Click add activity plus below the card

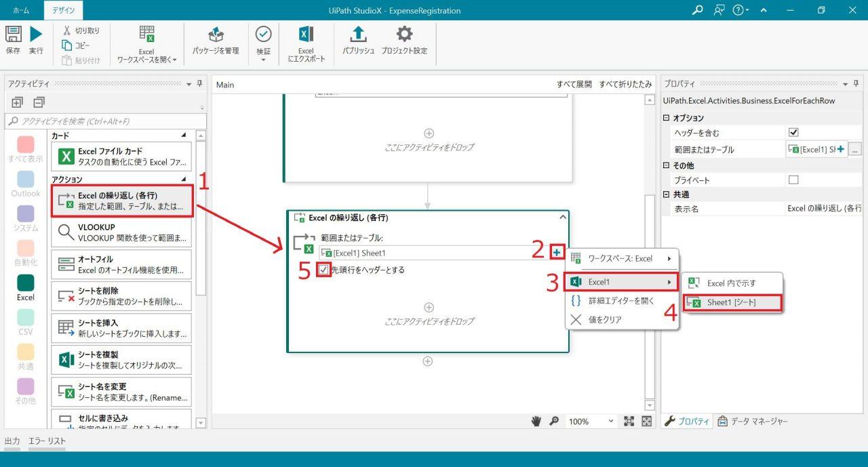point(427,361)
